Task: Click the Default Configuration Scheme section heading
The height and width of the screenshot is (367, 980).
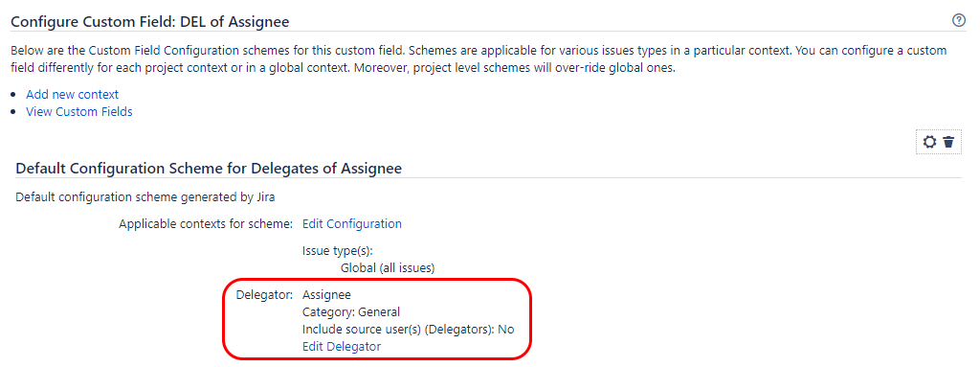Action: (208, 169)
